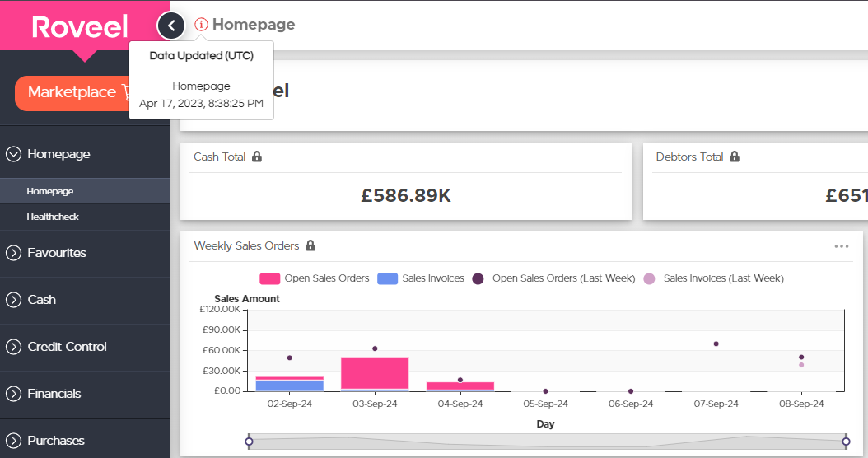This screenshot has width=868, height=458.
Task: Toggle Open Sales Orders (Last Week) legend series
Action: (553, 278)
